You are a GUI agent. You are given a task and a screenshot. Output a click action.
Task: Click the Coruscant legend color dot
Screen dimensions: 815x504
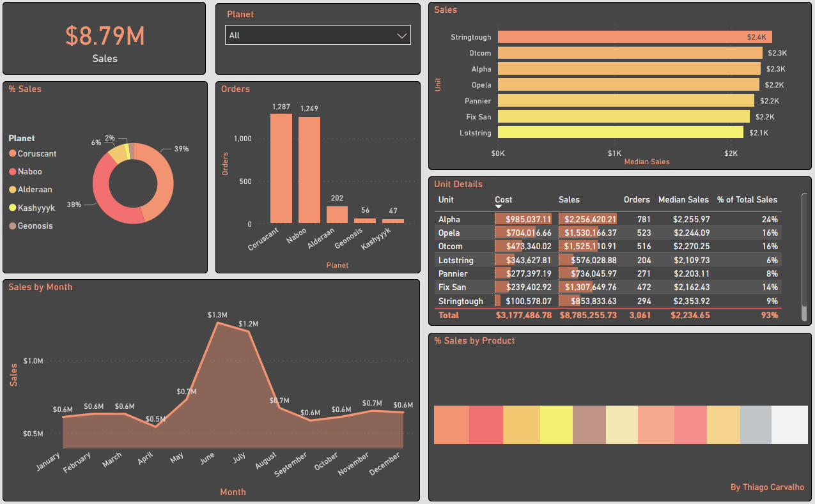(x=13, y=154)
